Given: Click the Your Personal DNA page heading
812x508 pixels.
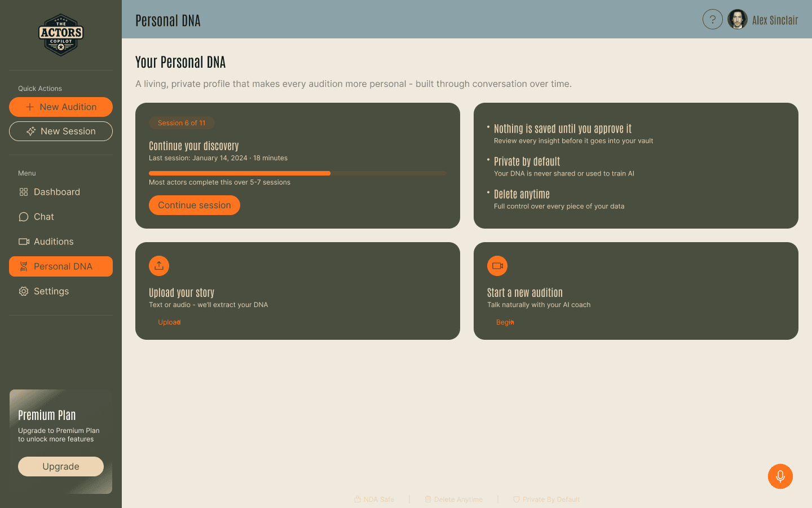Looking at the screenshot, I should 180,62.
